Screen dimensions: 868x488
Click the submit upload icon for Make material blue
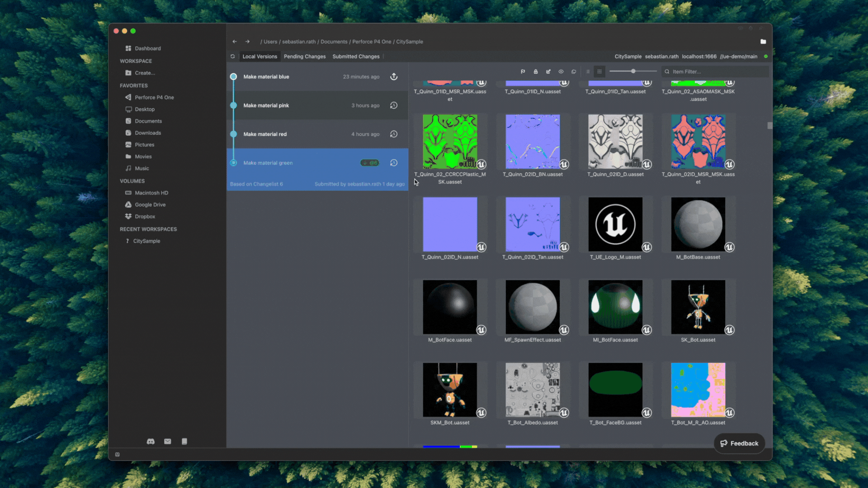tap(394, 76)
